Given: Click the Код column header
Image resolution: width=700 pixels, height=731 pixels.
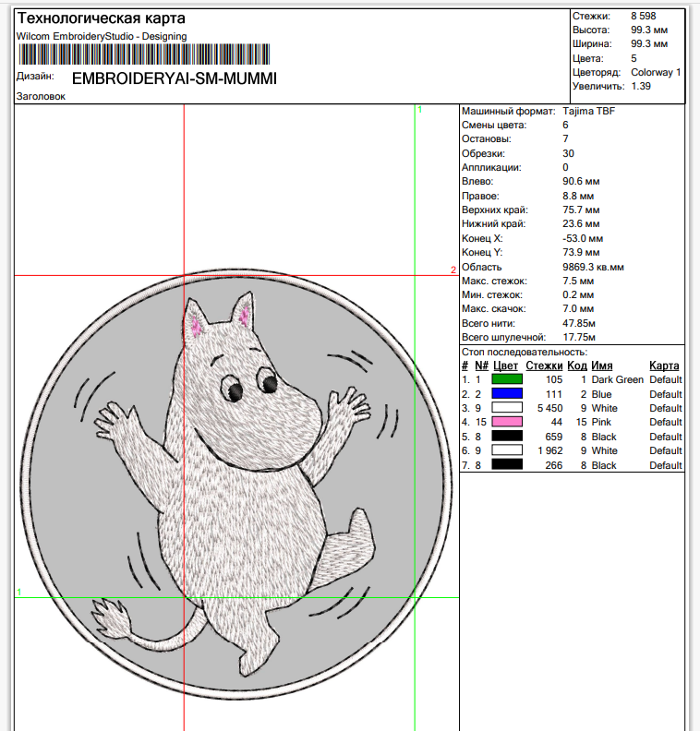Looking at the screenshot, I should click(x=577, y=366).
